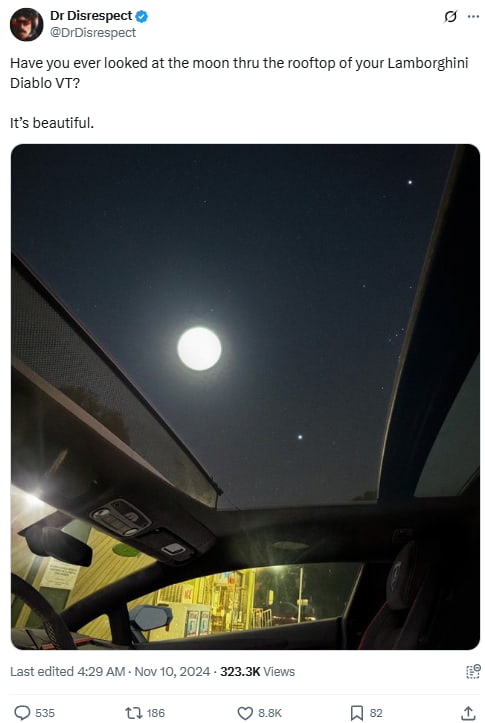Click the 535 replies count
The height and width of the screenshot is (723, 485).
point(45,713)
